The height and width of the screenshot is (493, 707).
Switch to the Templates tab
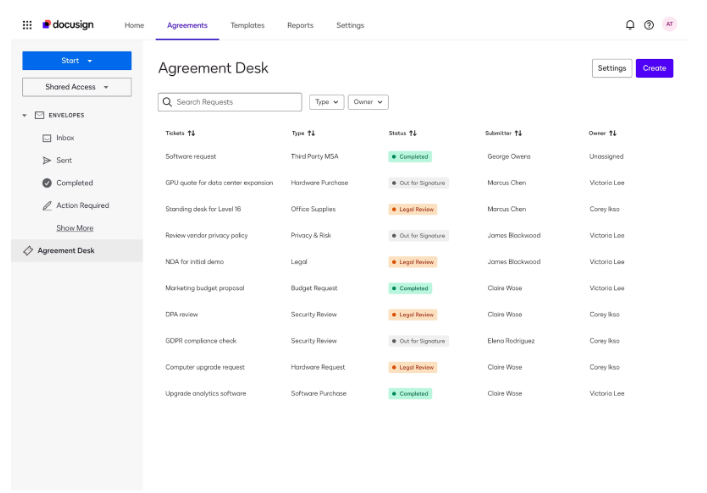(x=248, y=25)
